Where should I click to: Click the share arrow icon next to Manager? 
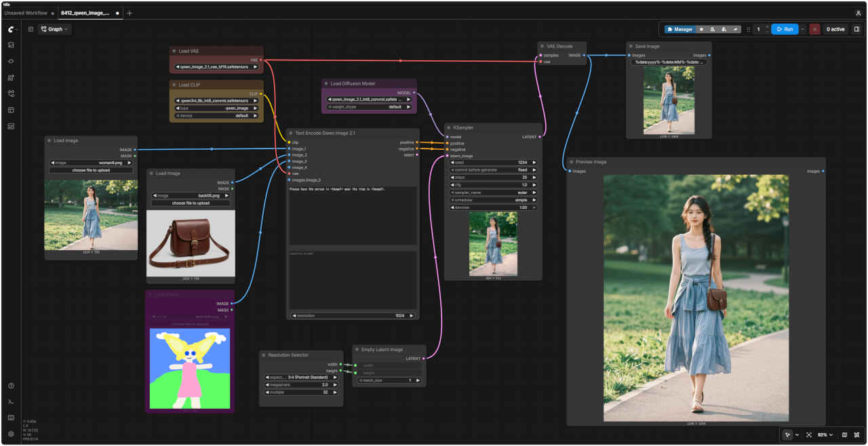[x=735, y=29]
